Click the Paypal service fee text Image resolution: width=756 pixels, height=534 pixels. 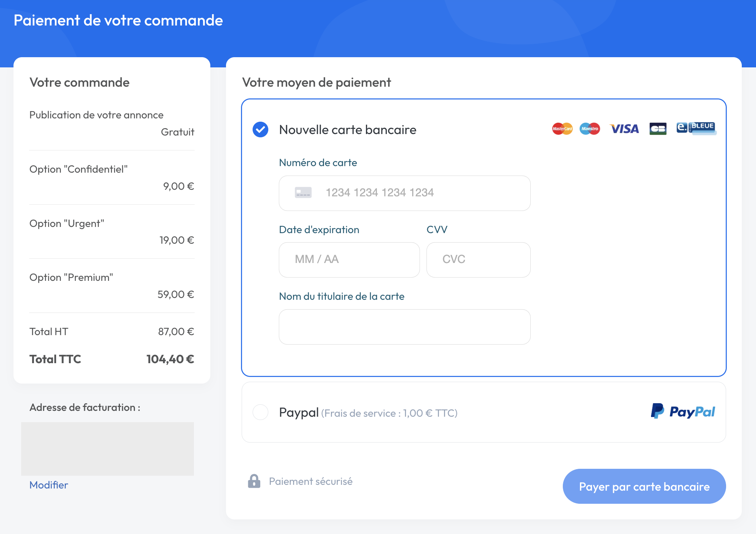point(389,413)
